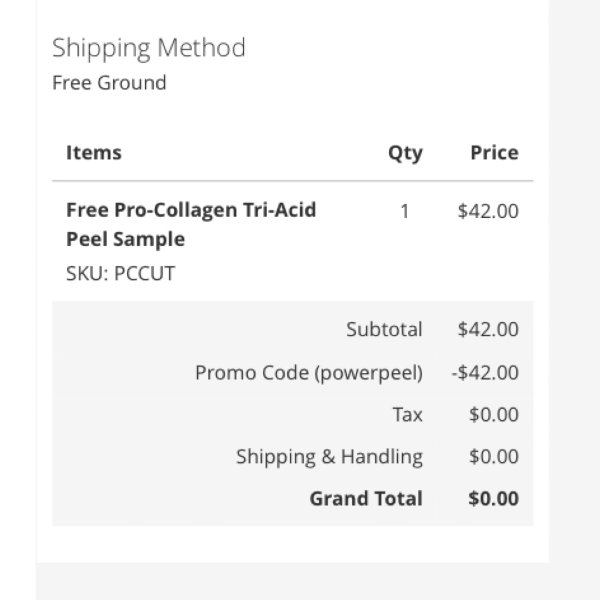Viewport: 600px width, 600px height.
Task: Click the Items column header
Action: click(x=94, y=152)
